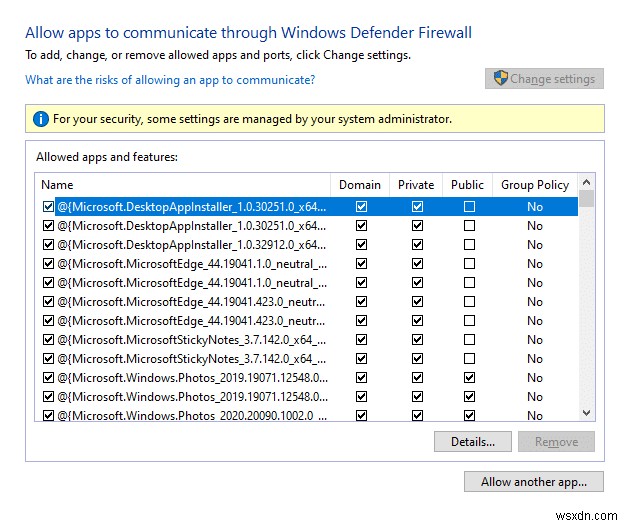Click the vertical scrollbar thumb of apps list
The height and width of the screenshot is (526, 629).
click(x=586, y=198)
